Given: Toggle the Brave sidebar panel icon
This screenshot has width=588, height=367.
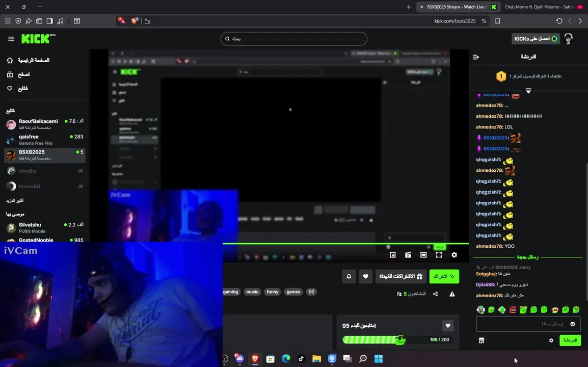Looking at the screenshot, I should [x=49, y=21].
